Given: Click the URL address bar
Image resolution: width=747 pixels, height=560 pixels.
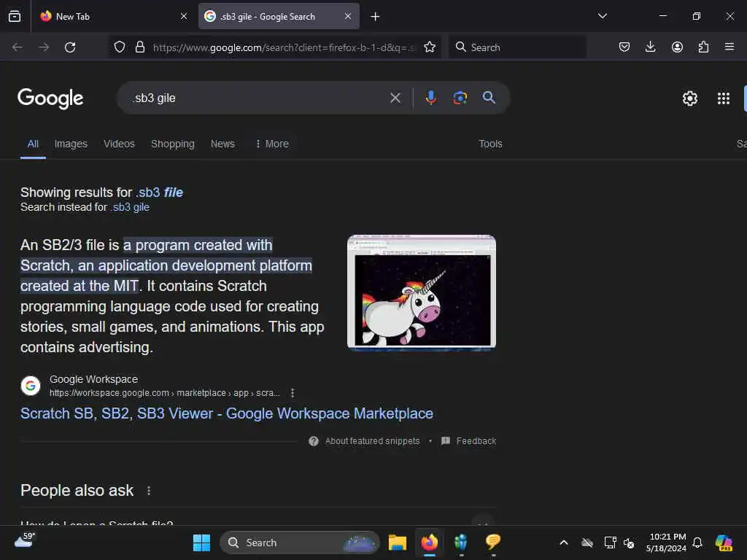Looking at the screenshot, I should (x=284, y=47).
